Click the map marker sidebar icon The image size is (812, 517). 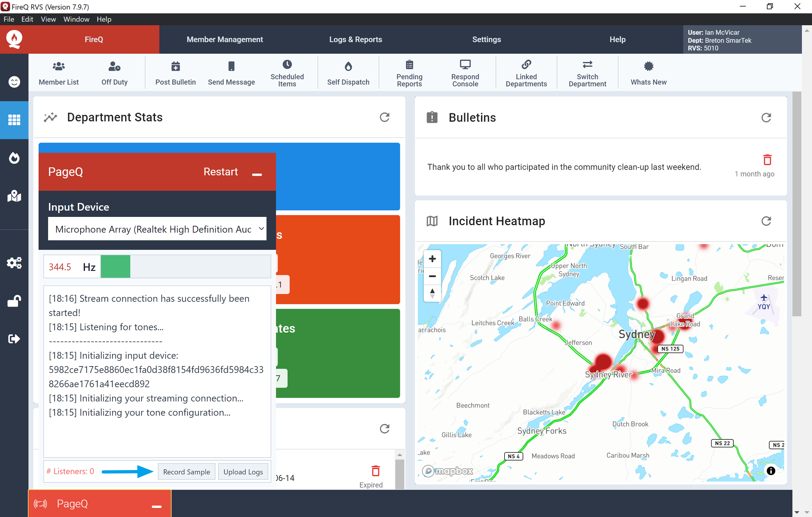point(14,196)
